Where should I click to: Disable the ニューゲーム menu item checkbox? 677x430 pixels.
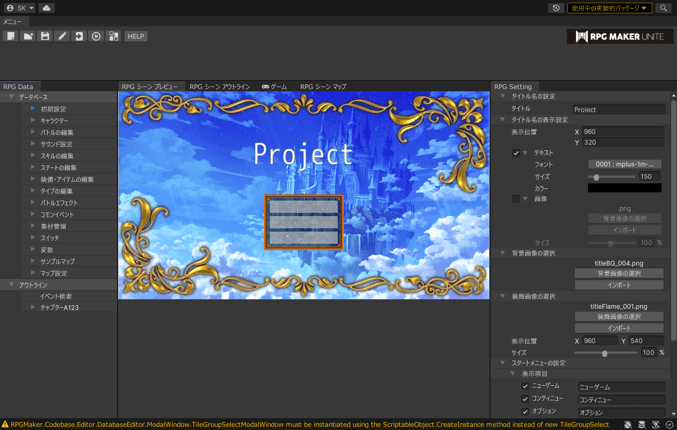(525, 386)
